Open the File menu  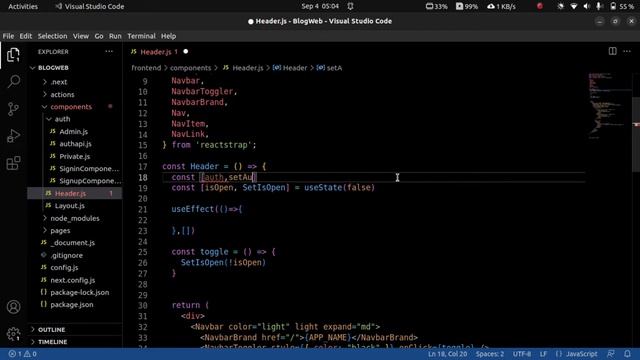pyautogui.click(x=8, y=36)
